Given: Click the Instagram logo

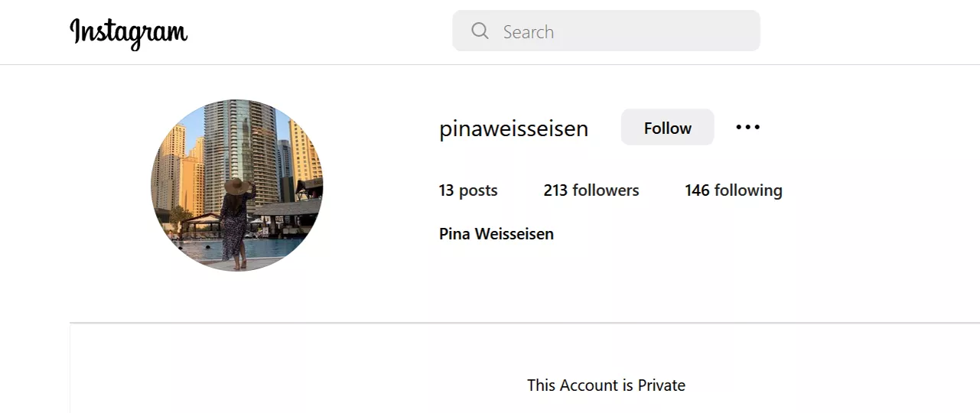Looking at the screenshot, I should click(x=129, y=32).
